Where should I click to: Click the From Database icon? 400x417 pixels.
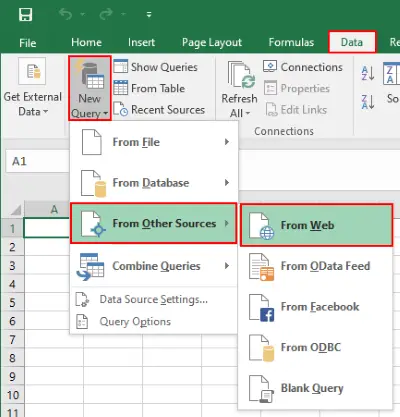point(94,183)
